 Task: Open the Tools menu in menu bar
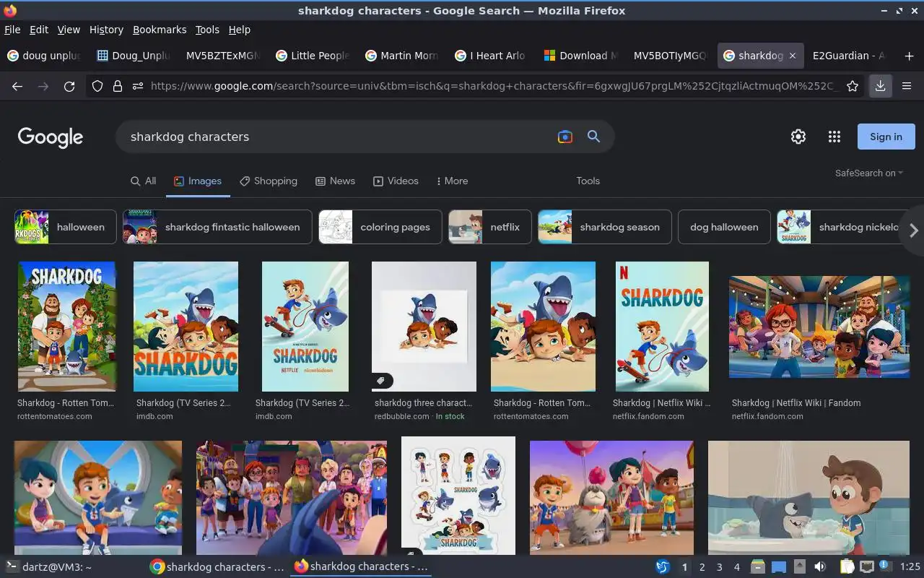(207, 30)
